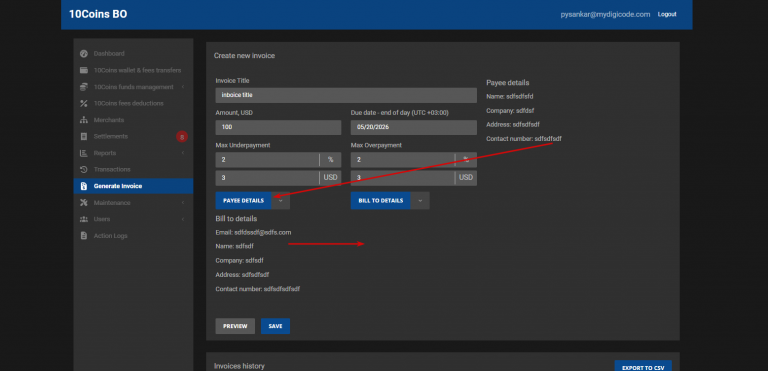Open the Bill To Details dropdown arrow

(420, 200)
